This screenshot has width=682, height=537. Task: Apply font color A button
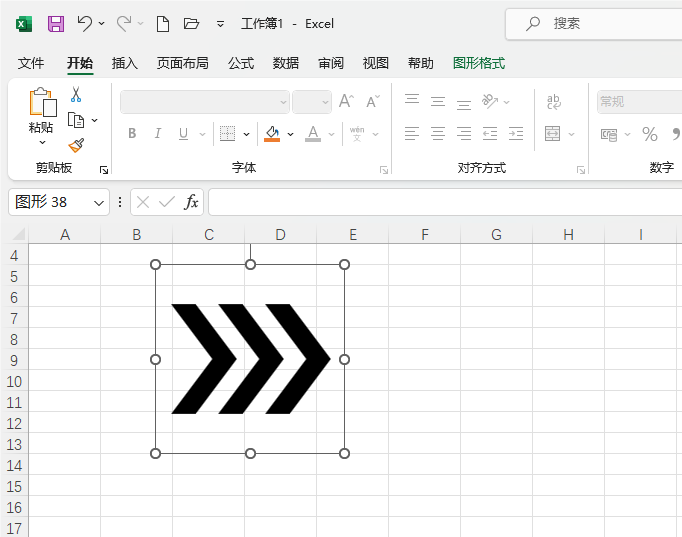pyautogui.click(x=313, y=133)
